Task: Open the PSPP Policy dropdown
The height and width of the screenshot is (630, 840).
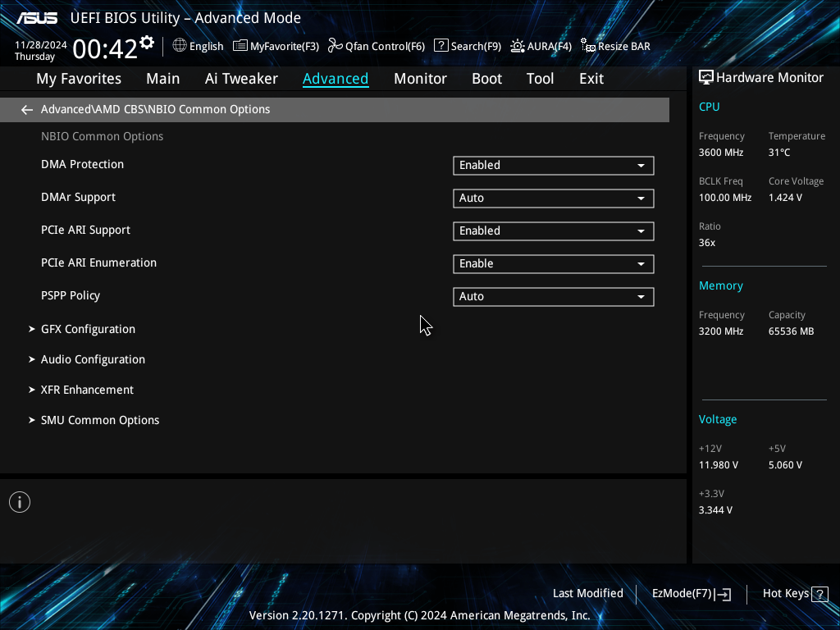Action: point(553,297)
